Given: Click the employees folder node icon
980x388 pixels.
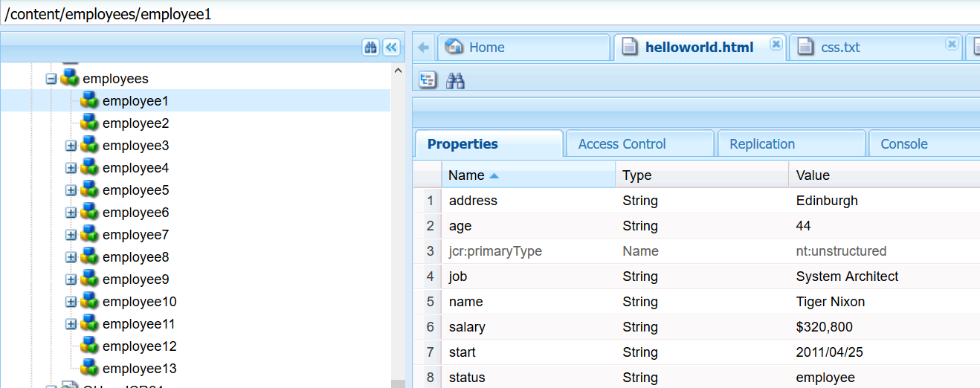Looking at the screenshot, I should pos(70,78).
